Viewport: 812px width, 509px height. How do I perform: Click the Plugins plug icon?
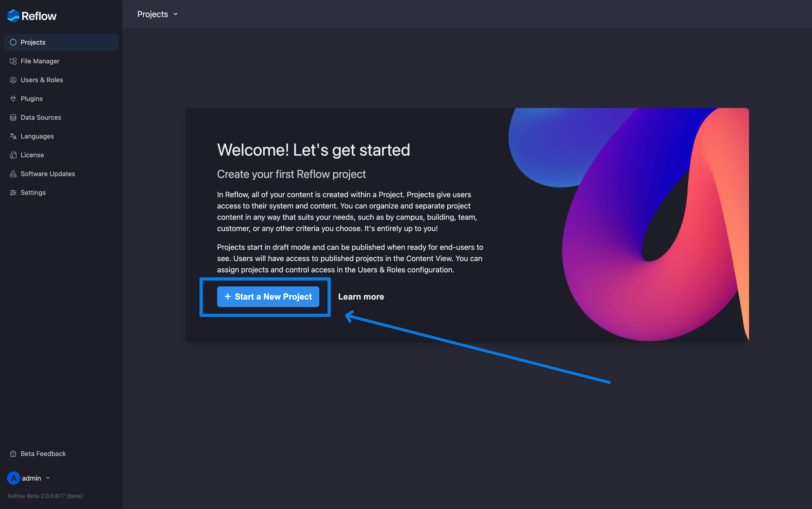(x=13, y=99)
